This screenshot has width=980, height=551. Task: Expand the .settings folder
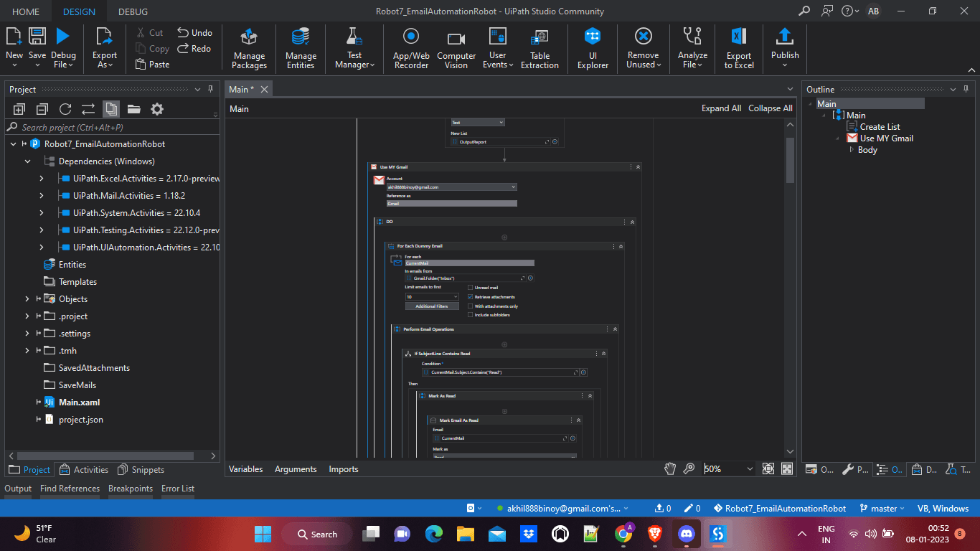click(27, 333)
